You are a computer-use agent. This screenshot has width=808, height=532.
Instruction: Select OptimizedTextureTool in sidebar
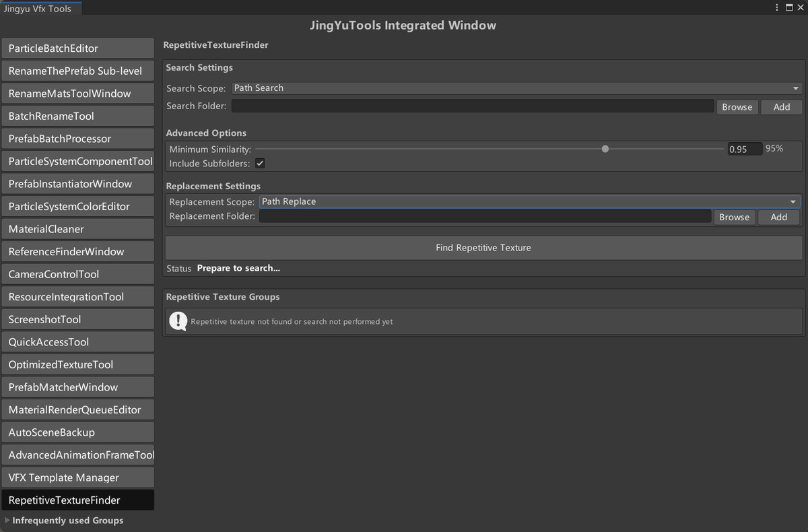click(x=77, y=364)
